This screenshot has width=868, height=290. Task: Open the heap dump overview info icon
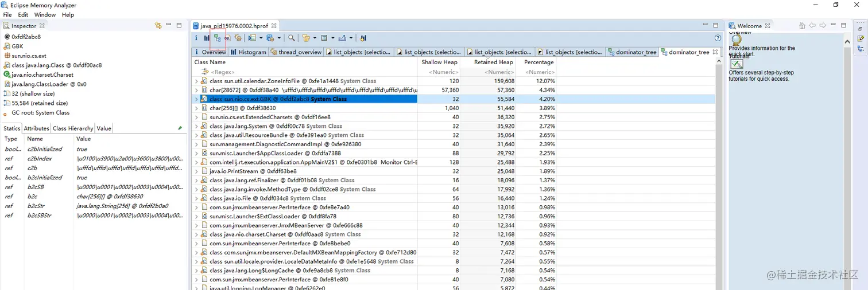coord(196,38)
